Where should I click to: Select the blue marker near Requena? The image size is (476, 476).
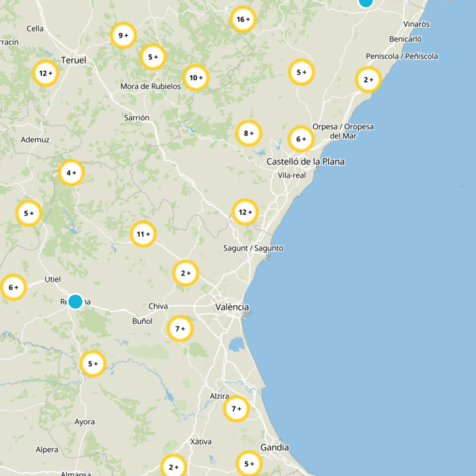coord(76,301)
